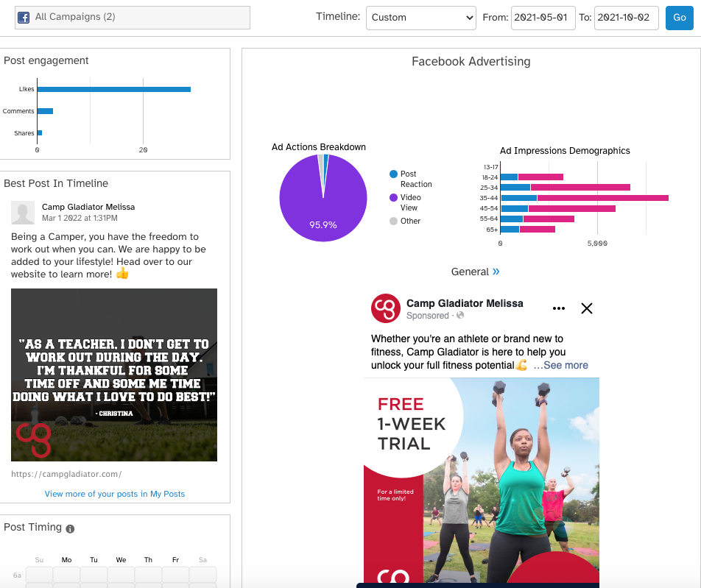This screenshot has height=588, width=701.
Task: Click the Likes bar in Post engagement
Action: pos(114,89)
